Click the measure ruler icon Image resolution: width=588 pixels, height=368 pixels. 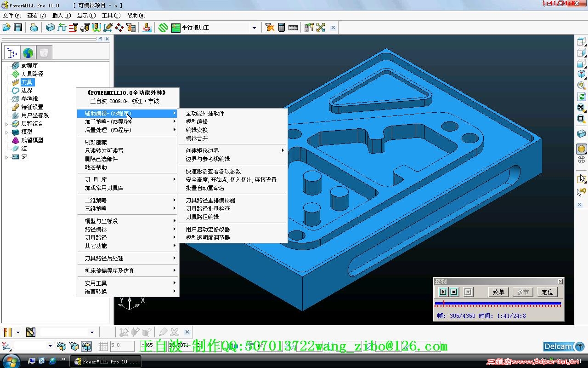point(293,28)
